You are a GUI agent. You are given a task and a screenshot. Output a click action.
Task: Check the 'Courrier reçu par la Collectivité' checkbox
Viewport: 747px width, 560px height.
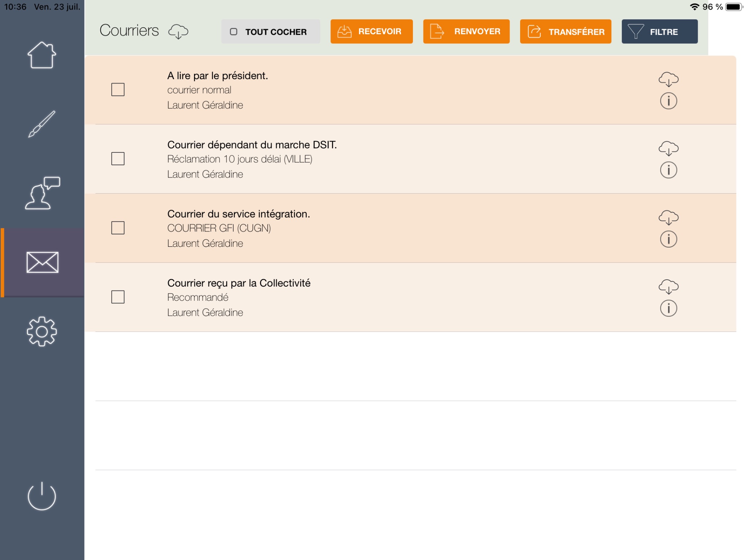(118, 297)
